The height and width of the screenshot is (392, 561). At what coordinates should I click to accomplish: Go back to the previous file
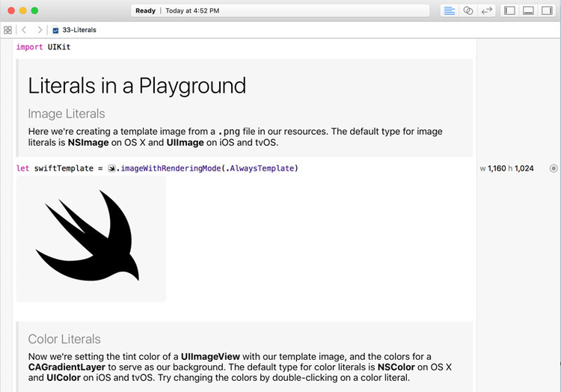click(x=23, y=30)
